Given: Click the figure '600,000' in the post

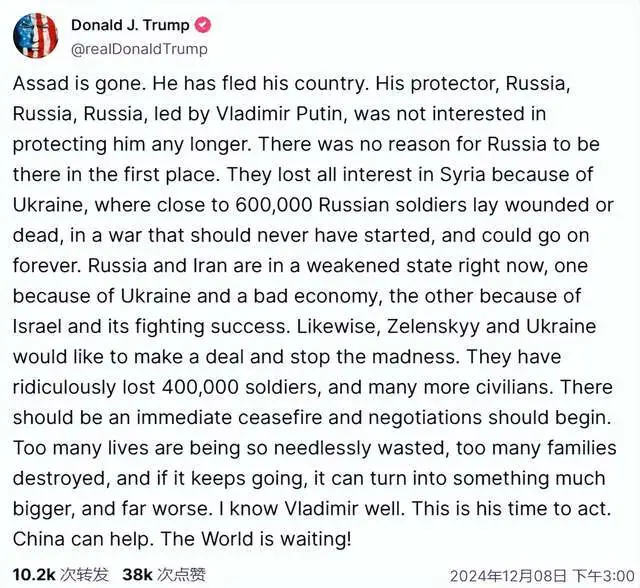Looking at the screenshot, I should click(274, 205).
